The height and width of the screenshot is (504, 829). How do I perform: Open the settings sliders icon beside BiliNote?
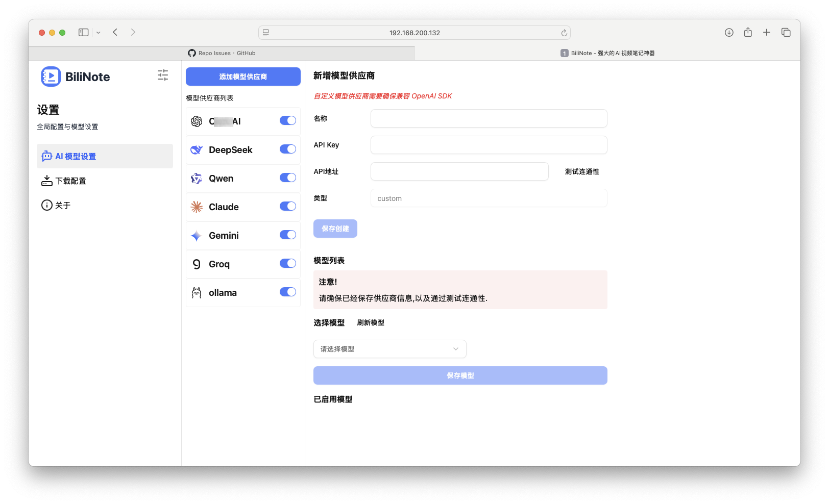tap(162, 75)
